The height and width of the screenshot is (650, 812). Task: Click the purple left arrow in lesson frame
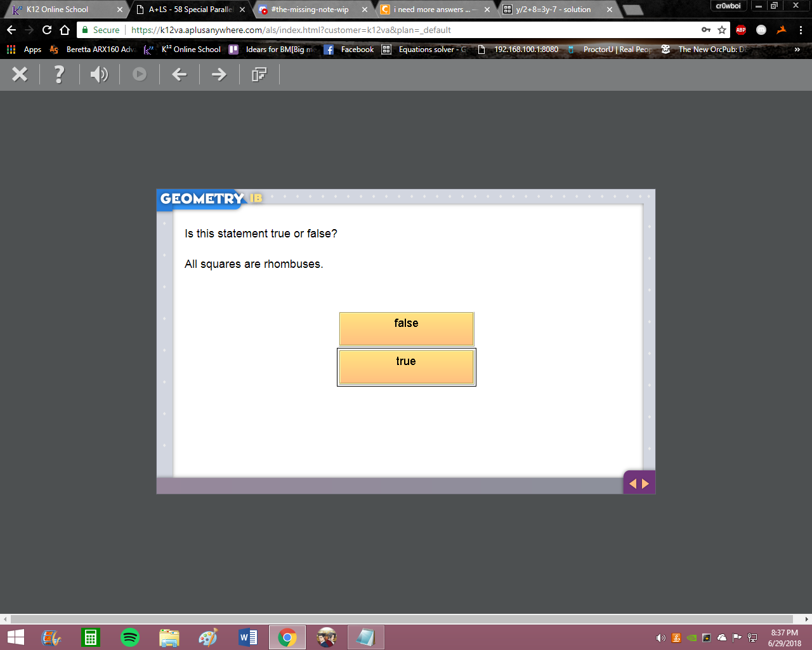point(632,484)
